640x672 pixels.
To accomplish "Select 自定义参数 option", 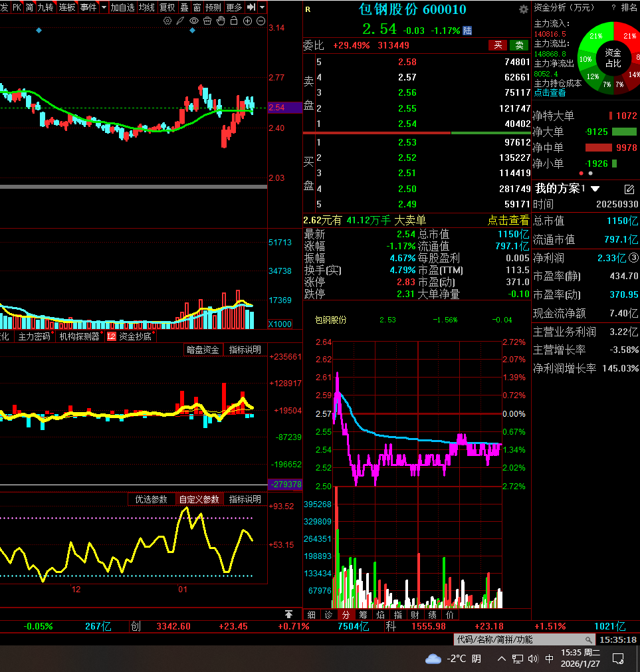I will (x=199, y=499).
